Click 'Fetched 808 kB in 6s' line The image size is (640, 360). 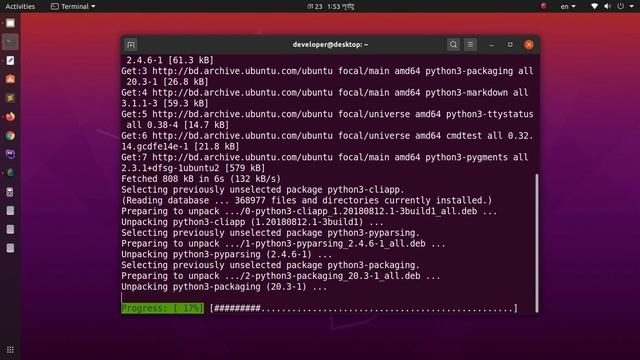point(201,179)
